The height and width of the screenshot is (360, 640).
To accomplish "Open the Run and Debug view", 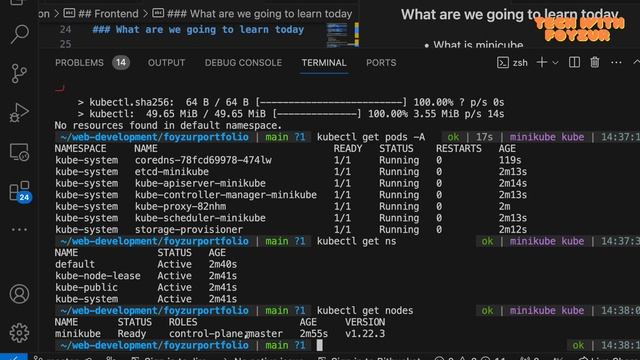I will [19, 113].
